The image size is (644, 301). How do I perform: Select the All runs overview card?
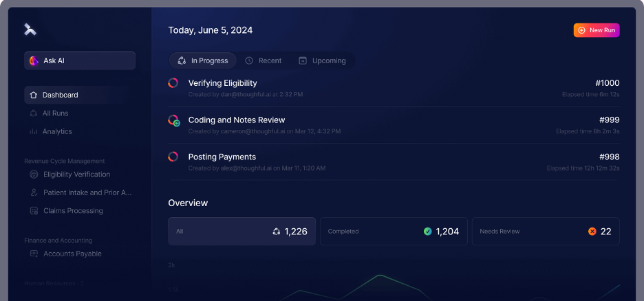[x=242, y=232]
